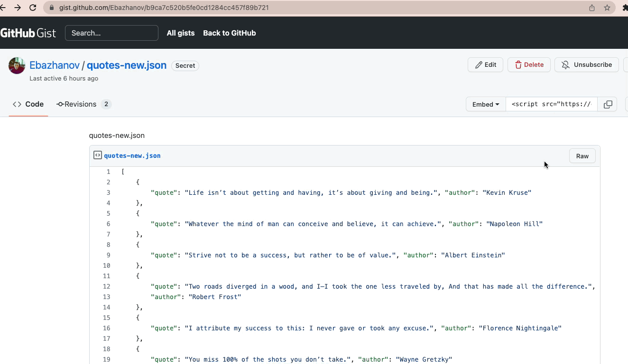Open the Revisions tab

pos(83,104)
